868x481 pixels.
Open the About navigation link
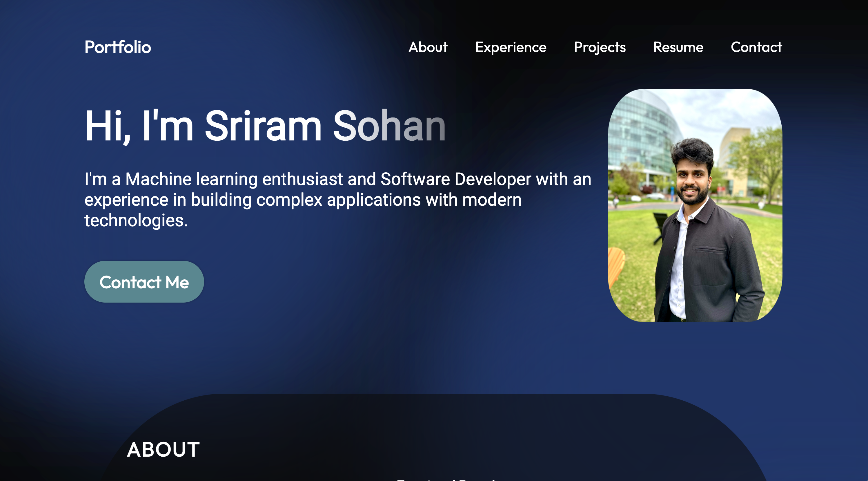coord(428,47)
